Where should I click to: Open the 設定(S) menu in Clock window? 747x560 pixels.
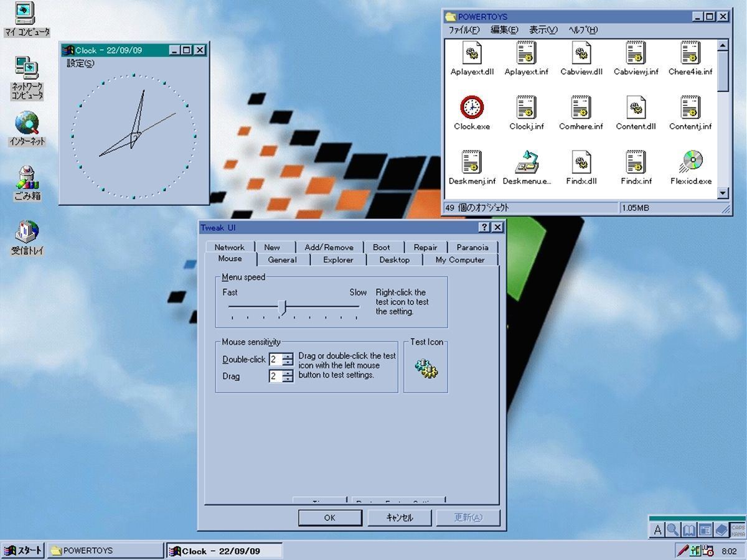81,63
